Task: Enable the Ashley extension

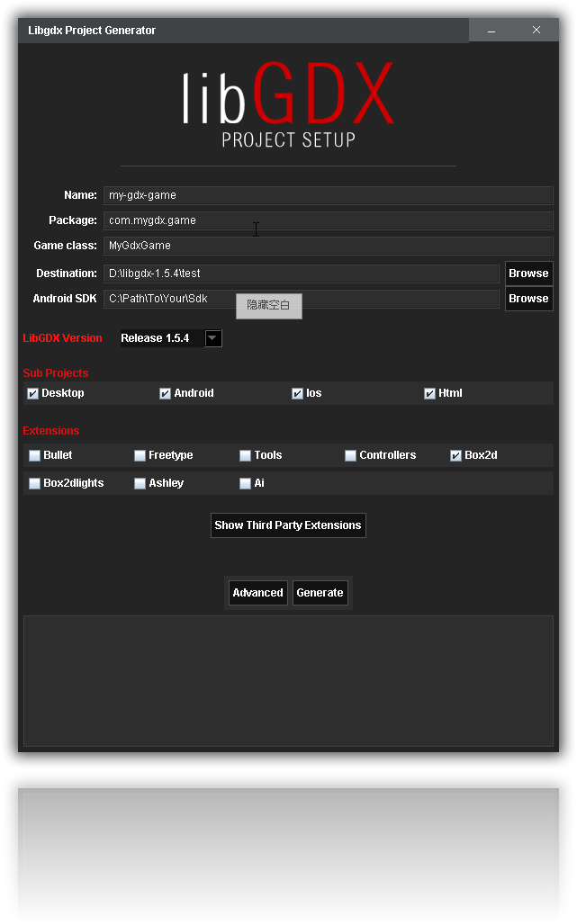Action: point(140,483)
